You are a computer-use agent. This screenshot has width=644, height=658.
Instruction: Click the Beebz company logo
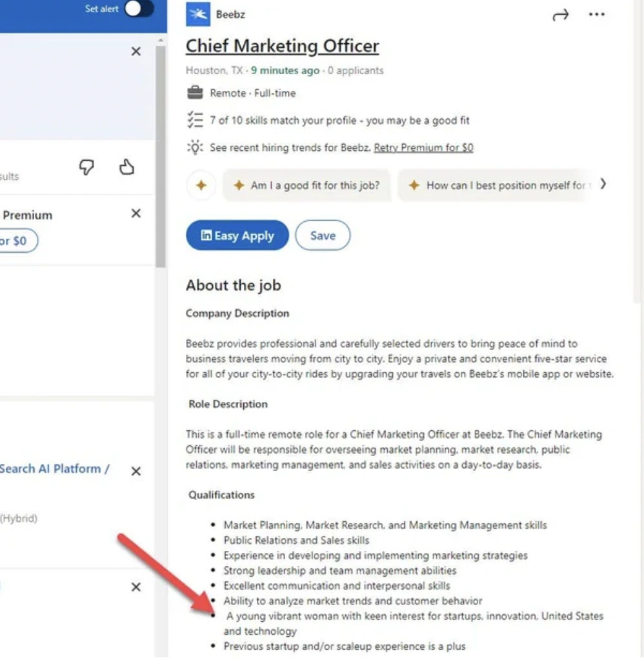click(x=198, y=14)
